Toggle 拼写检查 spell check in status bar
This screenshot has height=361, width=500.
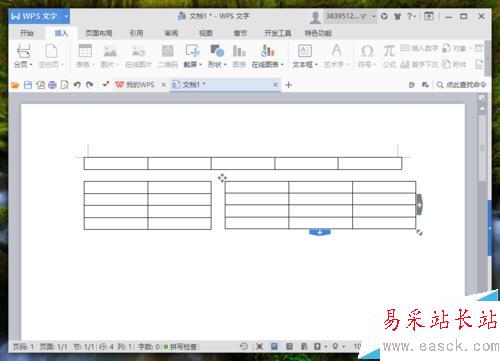coord(180,347)
